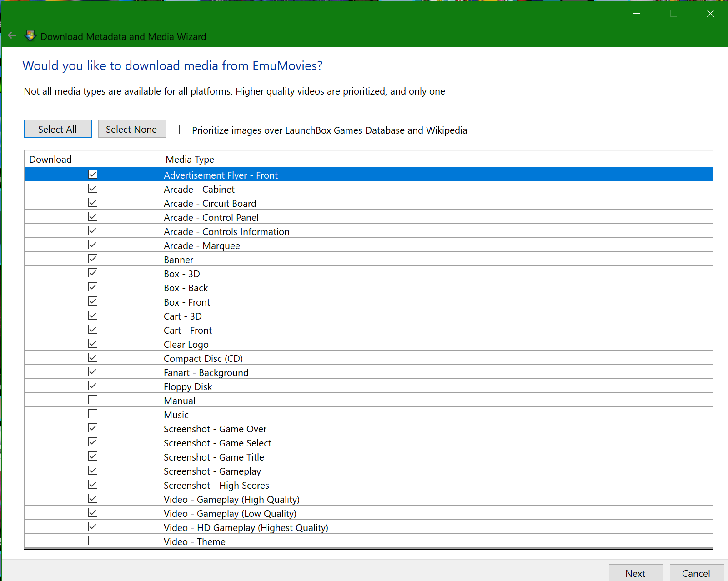Toggle Box - 3D checkbox
The image size is (728, 581).
coord(93,273)
